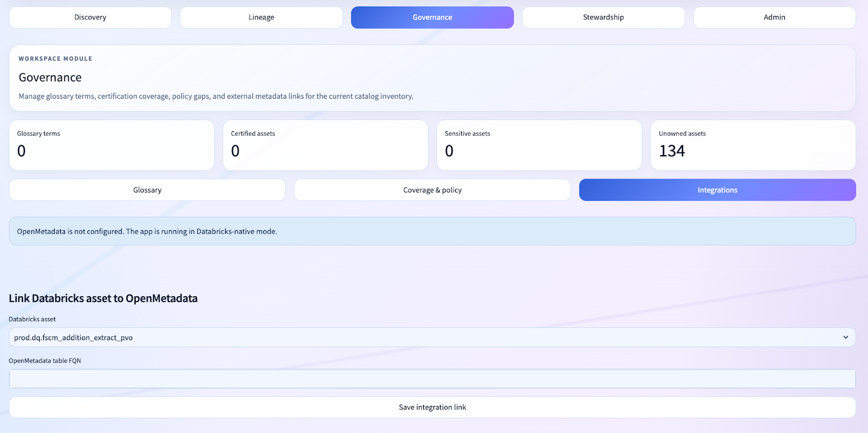
Task: Focus the OpenMetadata table FQN input field
Action: coord(432,379)
